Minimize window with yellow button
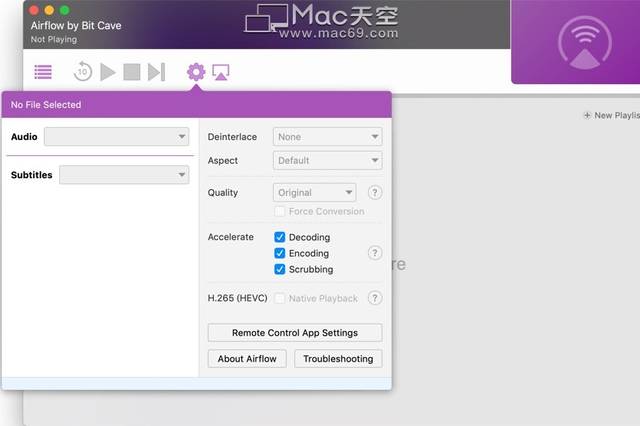This screenshot has height=426, width=640. pos(49,10)
